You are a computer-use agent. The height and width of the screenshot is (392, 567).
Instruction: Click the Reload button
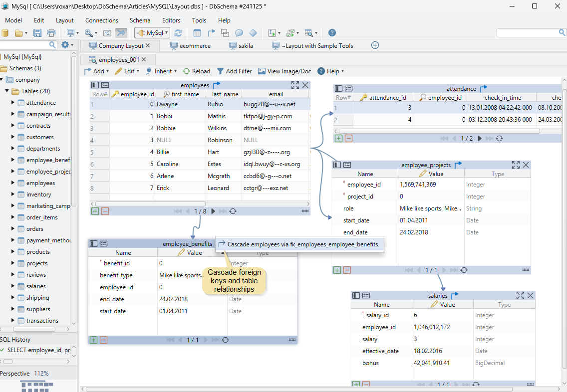[x=196, y=71]
